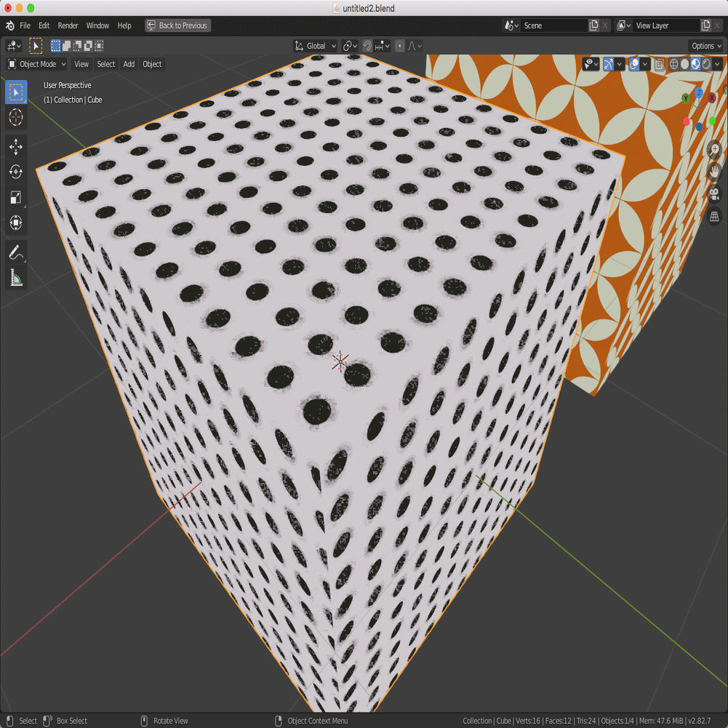Viewport: 728px width, 728px height.
Task: Click the delete Scene X icon
Action: [x=605, y=25]
